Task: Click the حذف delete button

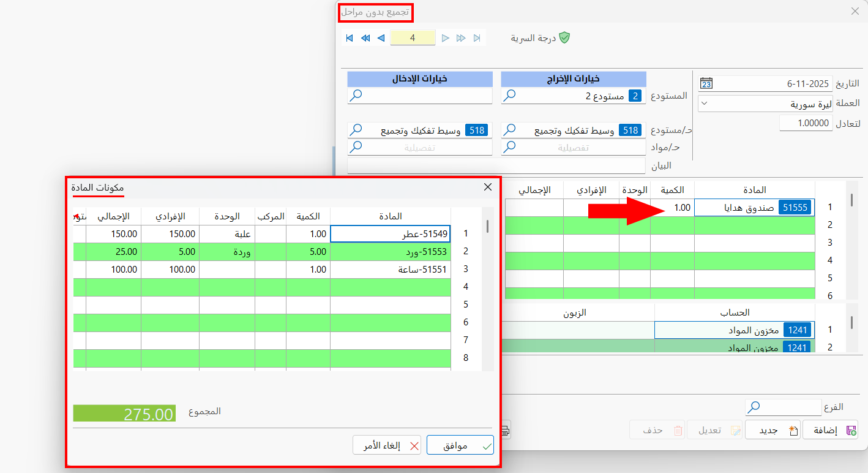Action: (x=658, y=430)
